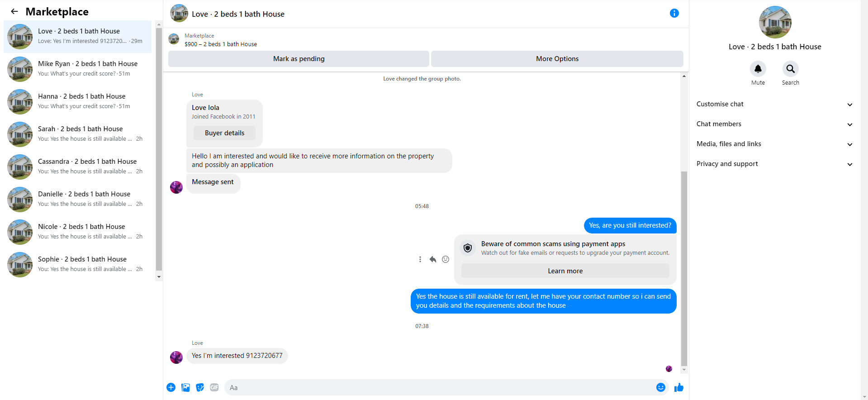Open the conversation information icon
The height and width of the screenshot is (400, 868).
[674, 13]
